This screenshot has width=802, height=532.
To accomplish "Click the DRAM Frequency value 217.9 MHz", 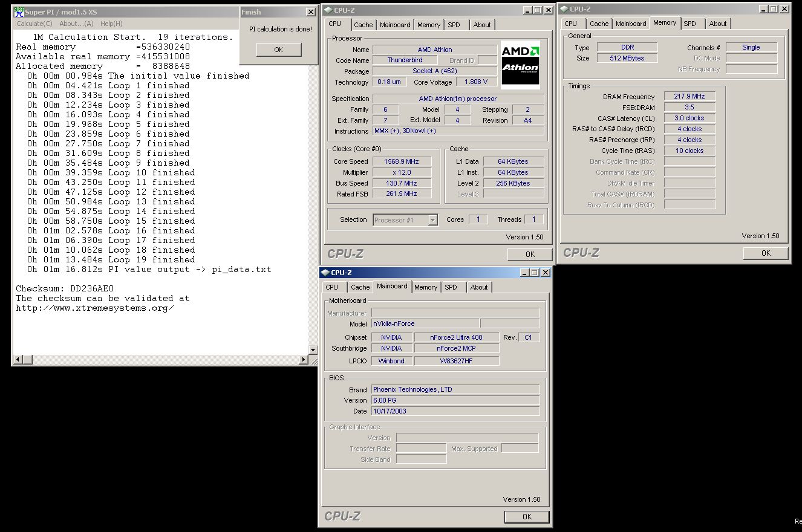I will pos(690,97).
